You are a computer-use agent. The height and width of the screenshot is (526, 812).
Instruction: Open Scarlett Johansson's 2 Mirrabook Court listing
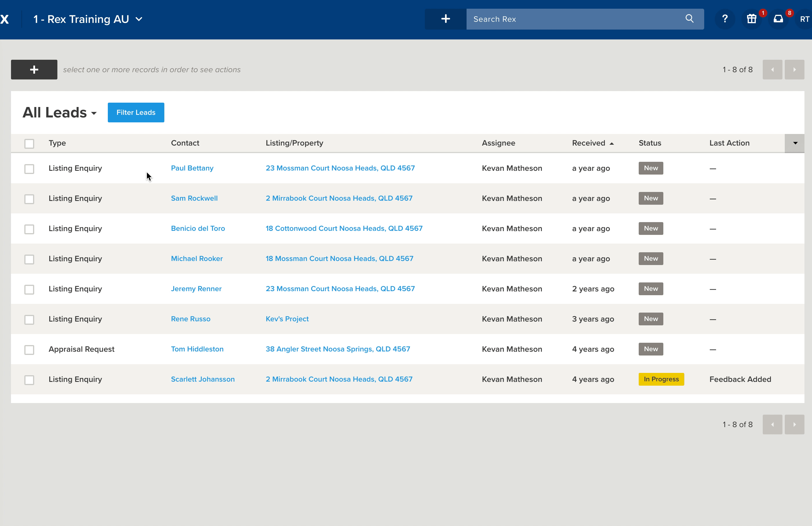(x=339, y=379)
